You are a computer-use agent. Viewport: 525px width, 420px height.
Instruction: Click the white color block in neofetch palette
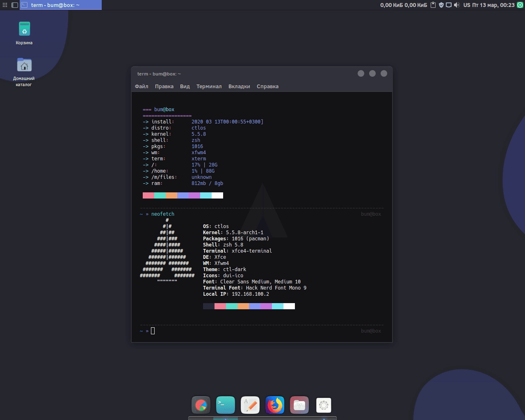[x=289, y=306]
